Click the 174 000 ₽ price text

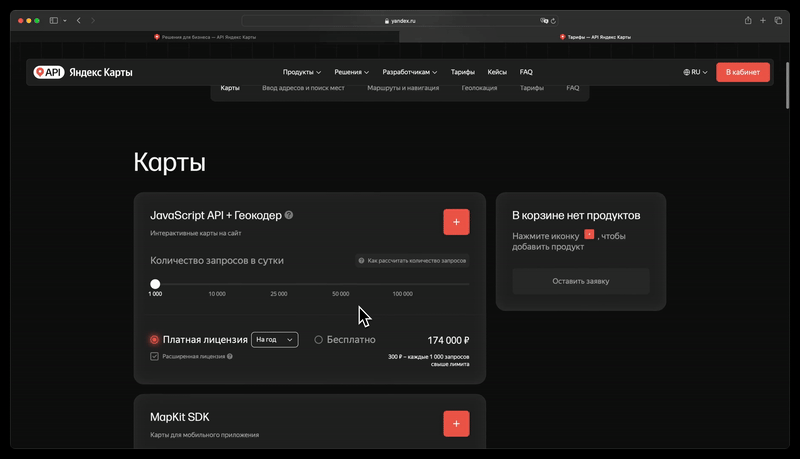(x=448, y=340)
